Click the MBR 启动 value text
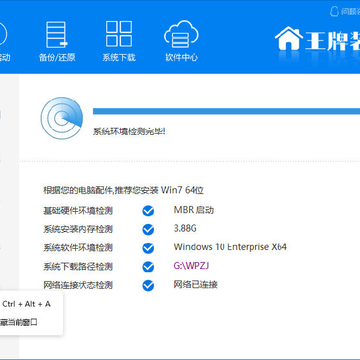Image resolution: width=360 pixels, height=360 pixels. (x=194, y=210)
